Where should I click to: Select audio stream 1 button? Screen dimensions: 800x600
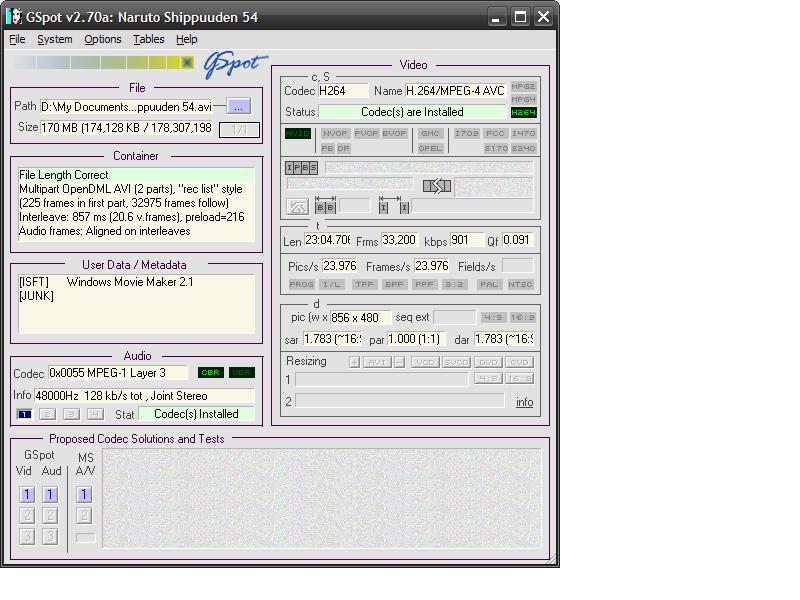(x=24, y=414)
